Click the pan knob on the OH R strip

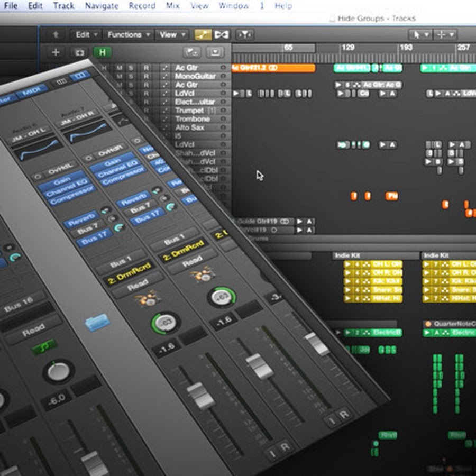(222, 298)
